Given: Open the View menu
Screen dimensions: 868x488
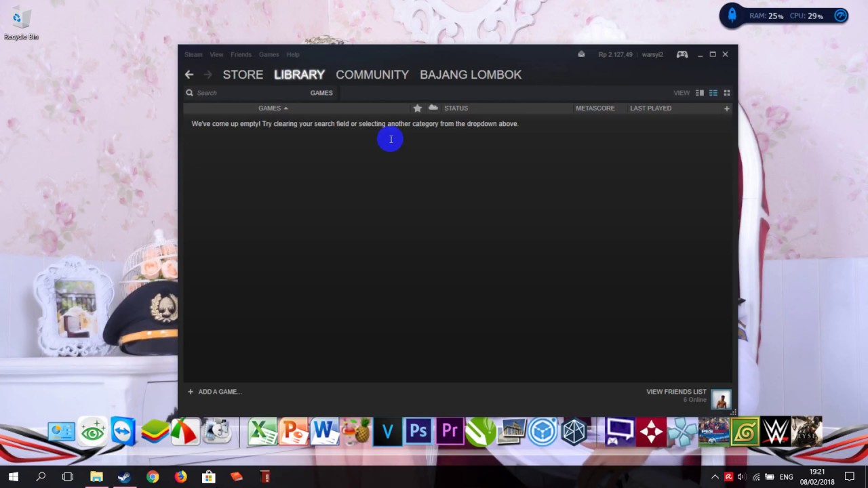Looking at the screenshot, I should [216, 54].
